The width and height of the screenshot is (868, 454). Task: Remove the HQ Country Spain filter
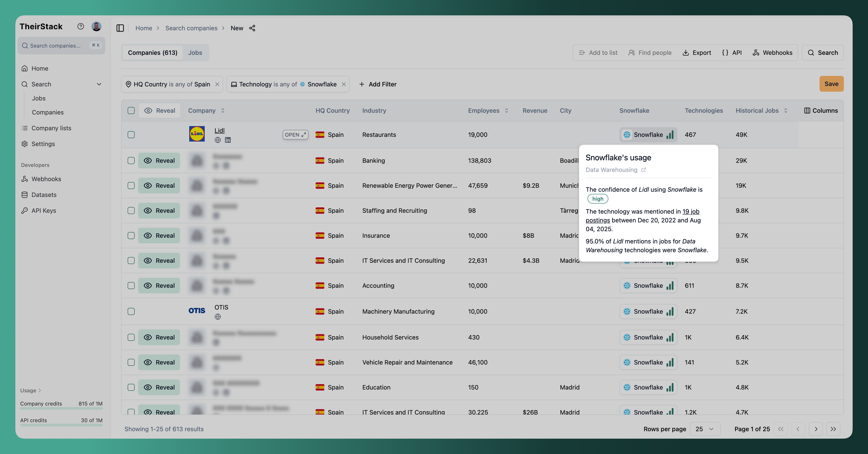point(217,84)
